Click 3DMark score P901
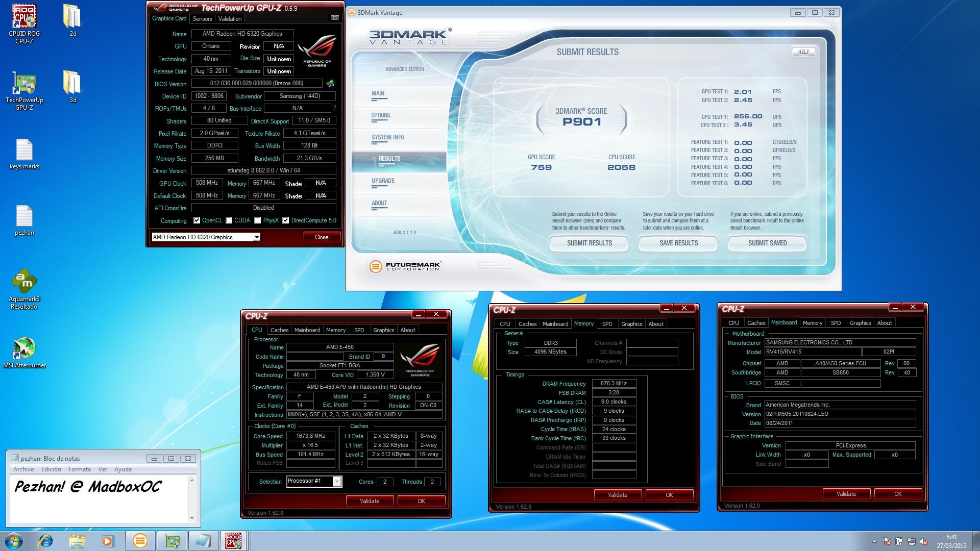 (582, 121)
